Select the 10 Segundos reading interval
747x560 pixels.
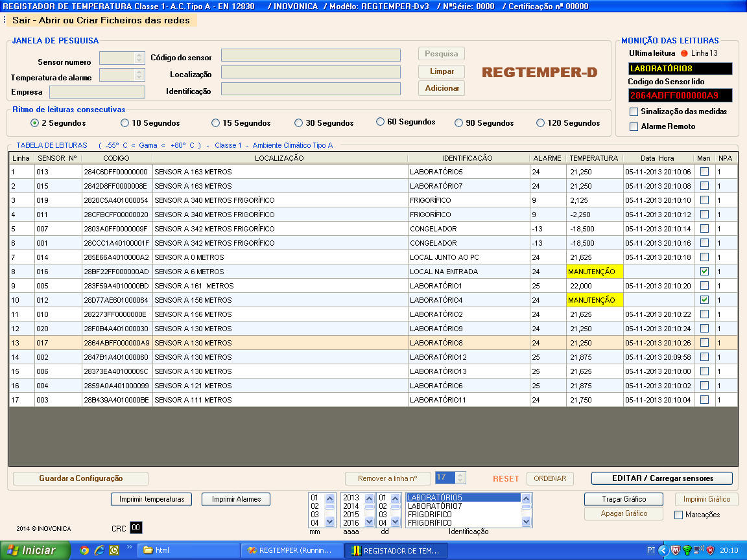[x=125, y=122]
